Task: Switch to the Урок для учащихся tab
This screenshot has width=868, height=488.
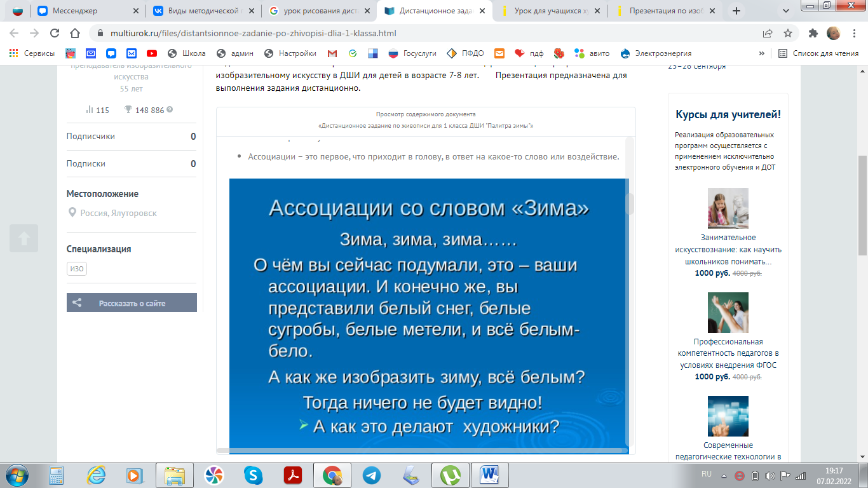Action: point(551,11)
